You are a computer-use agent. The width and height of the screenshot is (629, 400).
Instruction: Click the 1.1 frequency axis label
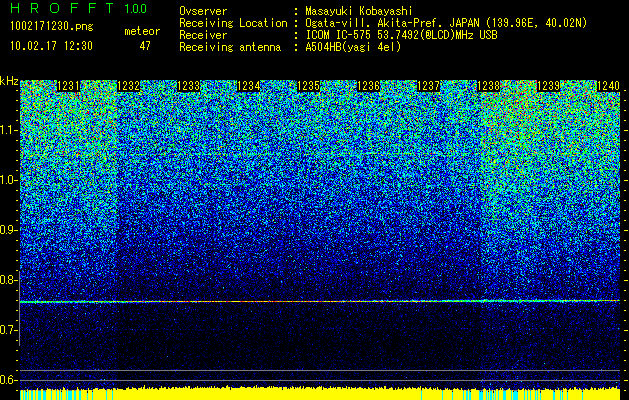(9, 130)
